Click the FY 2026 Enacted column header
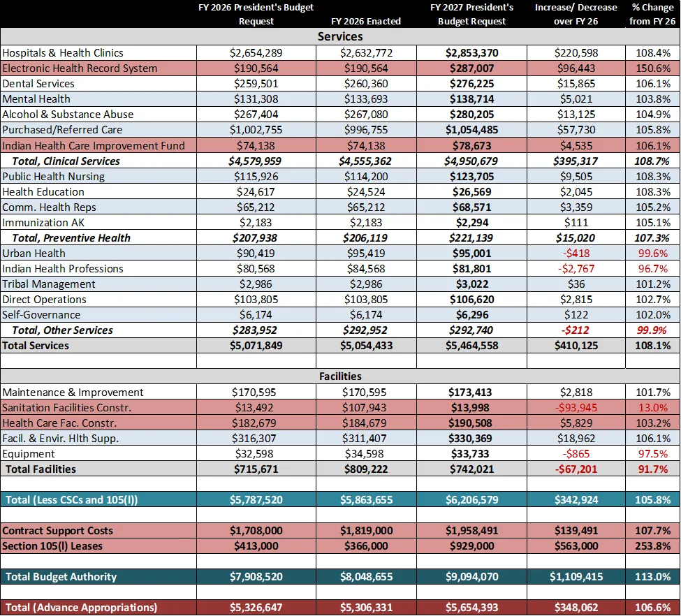Screen dimensions: 681x616 point(366,21)
